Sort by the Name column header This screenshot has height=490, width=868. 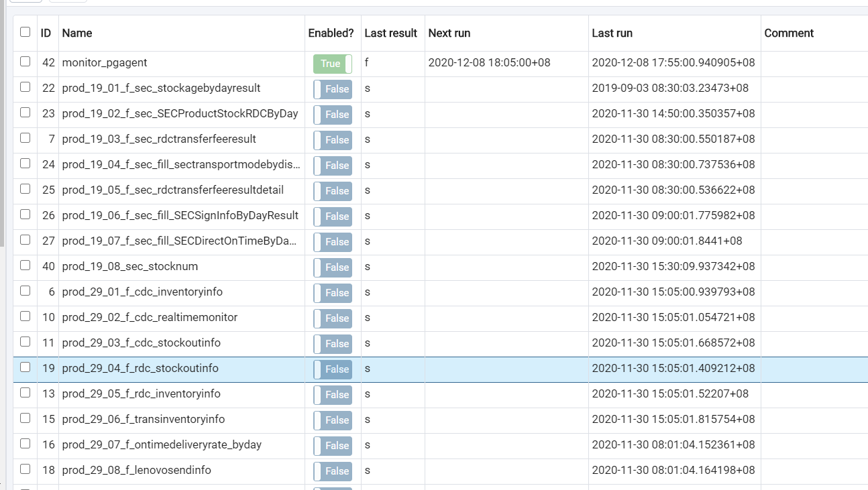pyautogui.click(x=77, y=33)
